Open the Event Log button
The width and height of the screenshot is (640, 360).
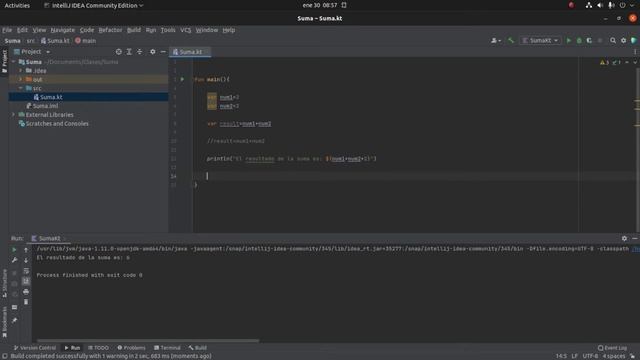612,348
